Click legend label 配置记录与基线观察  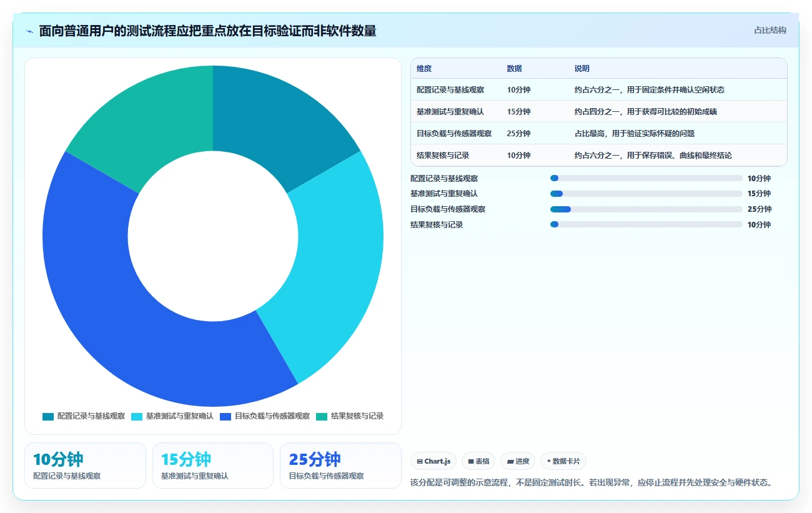pos(91,416)
